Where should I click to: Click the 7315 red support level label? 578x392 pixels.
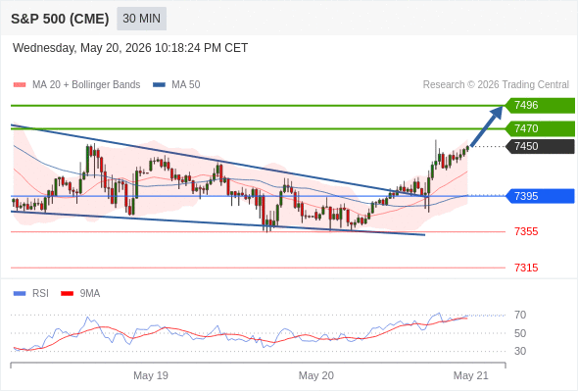tap(526, 268)
